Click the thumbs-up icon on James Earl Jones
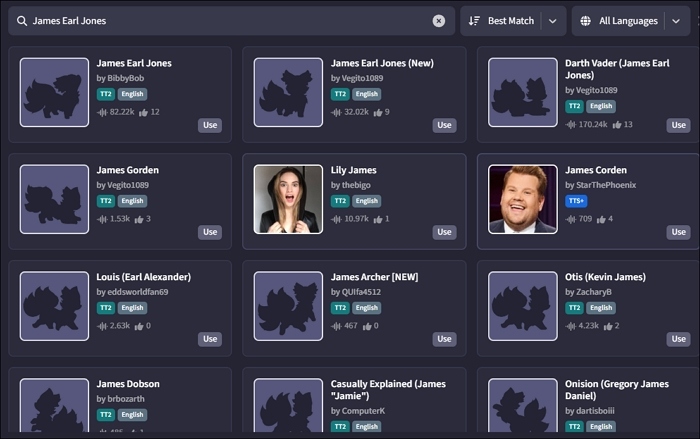Screen dimensions: 700x439 [142, 112]
